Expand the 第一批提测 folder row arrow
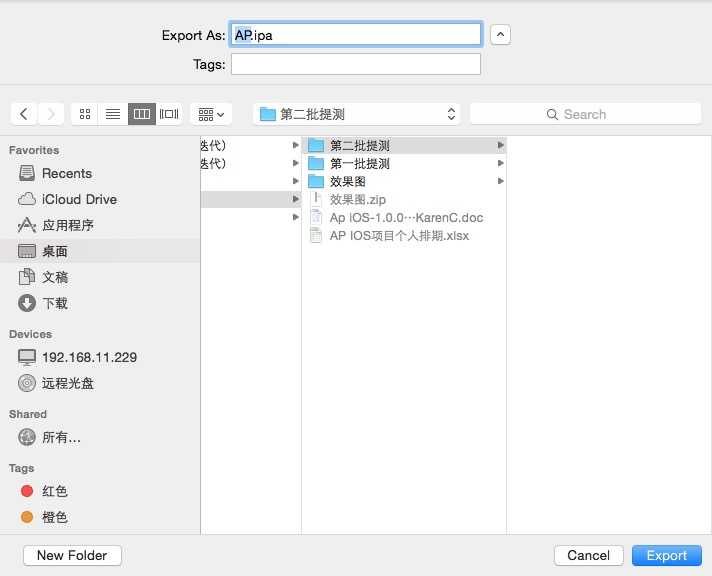 [500, 163]
